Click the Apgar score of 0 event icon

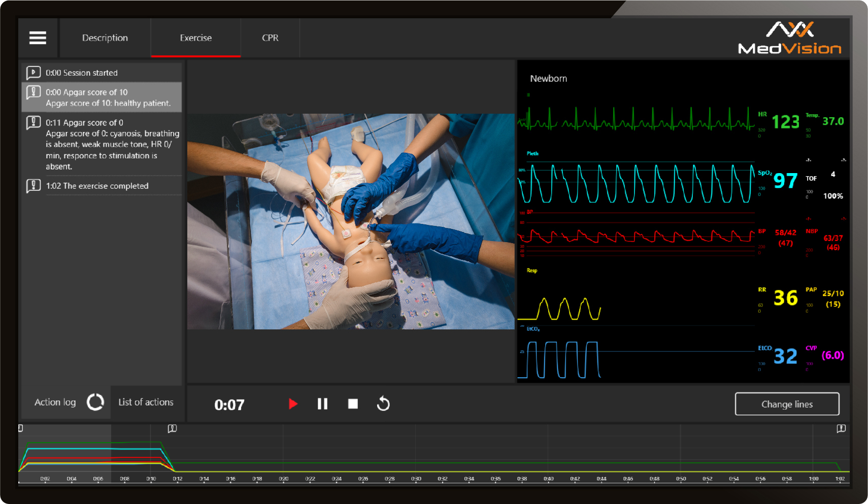tap(34, 123)
